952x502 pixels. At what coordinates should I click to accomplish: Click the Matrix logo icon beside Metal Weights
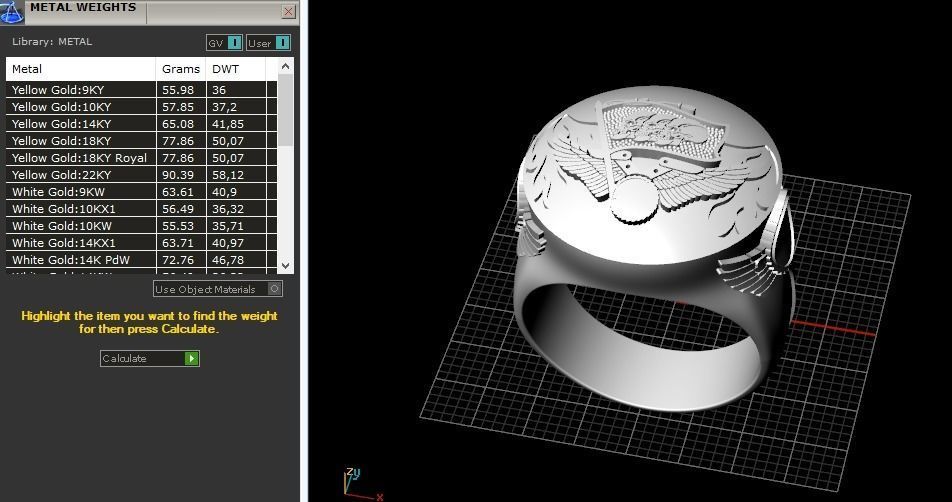click(12, 12)
